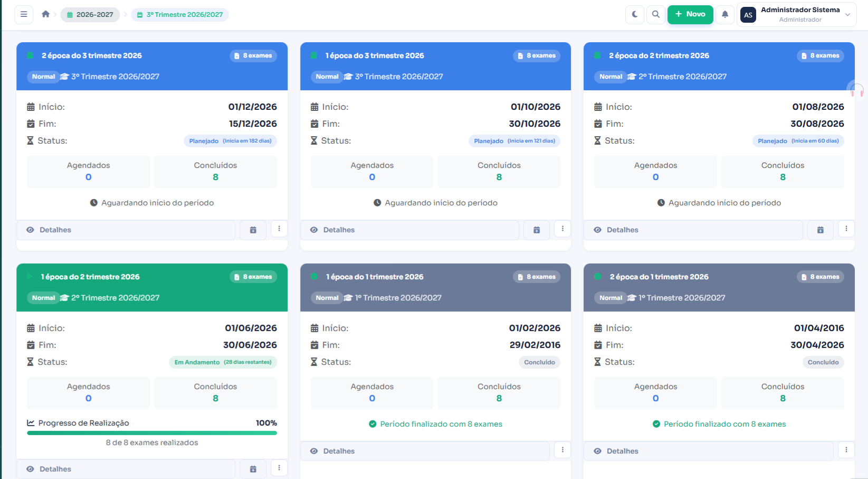Open more options on 2 época do 3 trimestre card
Image resolution: width=868 pixels, height=479 pixels.
(x=279, y=229)
